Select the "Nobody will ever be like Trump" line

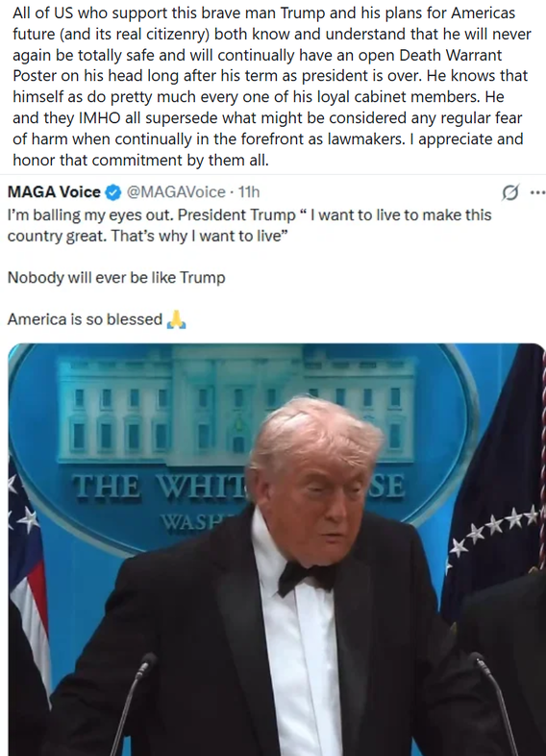(116, 278)
